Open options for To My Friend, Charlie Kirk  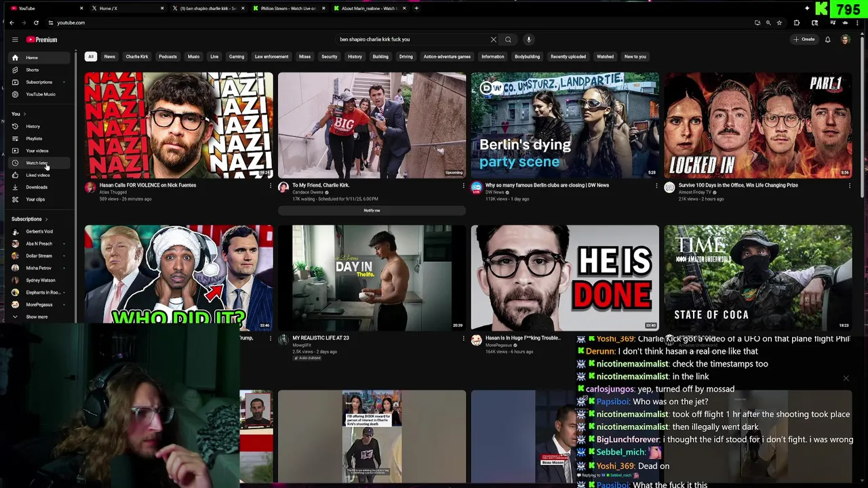point(464,186)
